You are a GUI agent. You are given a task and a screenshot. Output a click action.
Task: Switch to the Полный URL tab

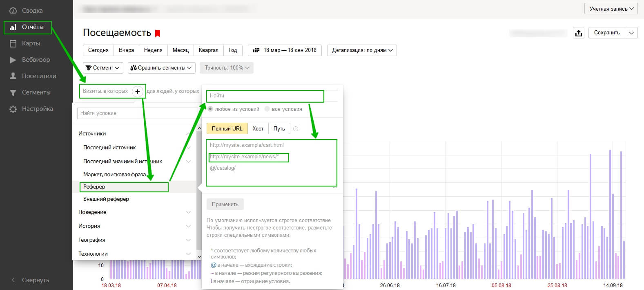(227, 129)
